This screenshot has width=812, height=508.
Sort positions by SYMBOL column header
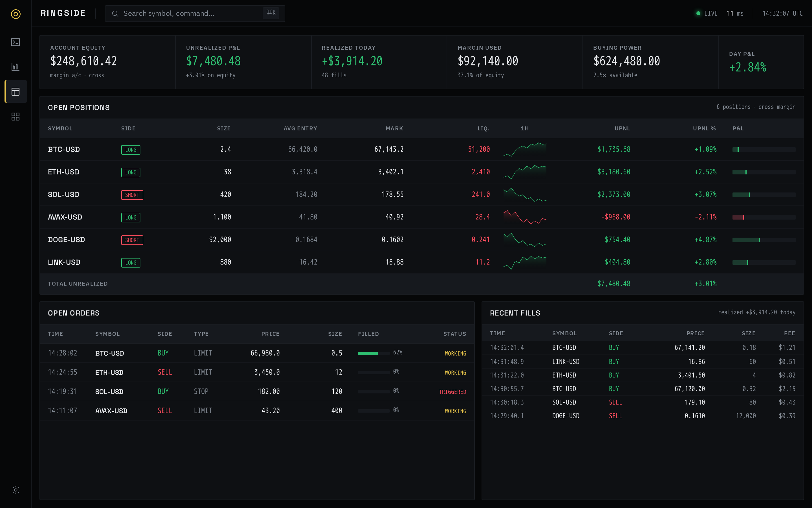click(x=60, y=129)
